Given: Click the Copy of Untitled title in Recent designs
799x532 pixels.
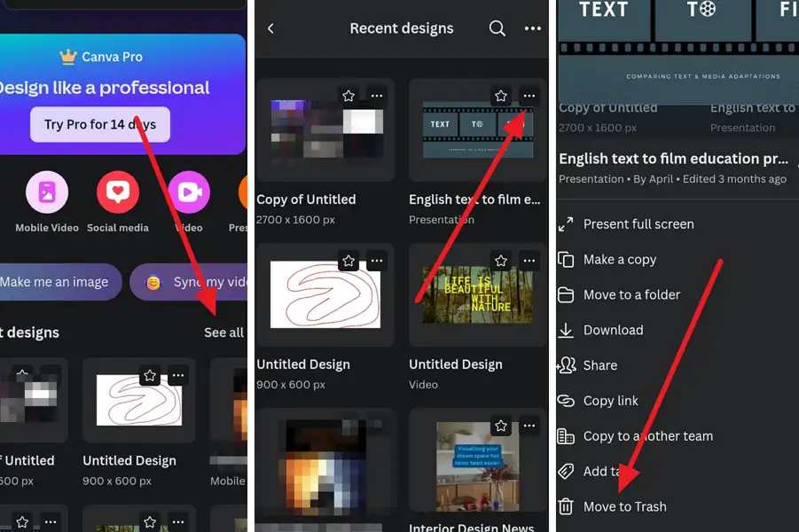Looking at the screenshot, I should click(306, 199).
